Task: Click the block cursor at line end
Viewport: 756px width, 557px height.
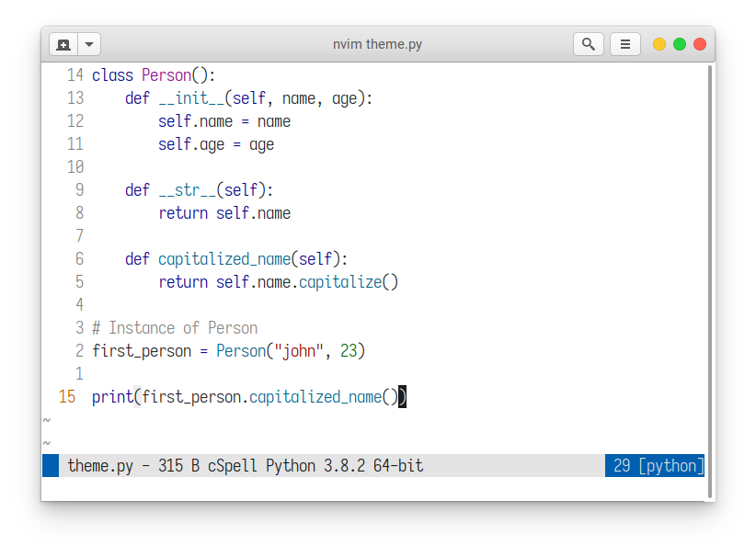Action: pyautogui.click(x=403, y=397)
